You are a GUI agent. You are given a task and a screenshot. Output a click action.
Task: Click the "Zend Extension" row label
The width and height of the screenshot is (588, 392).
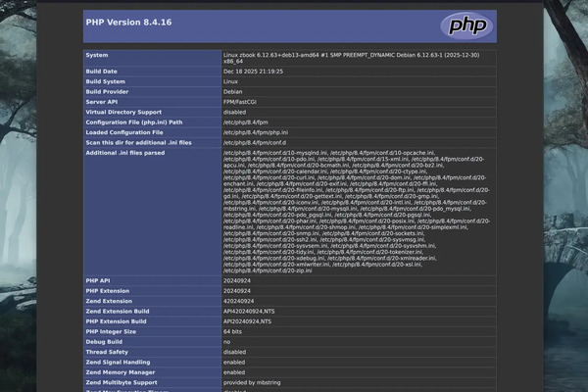109,301
